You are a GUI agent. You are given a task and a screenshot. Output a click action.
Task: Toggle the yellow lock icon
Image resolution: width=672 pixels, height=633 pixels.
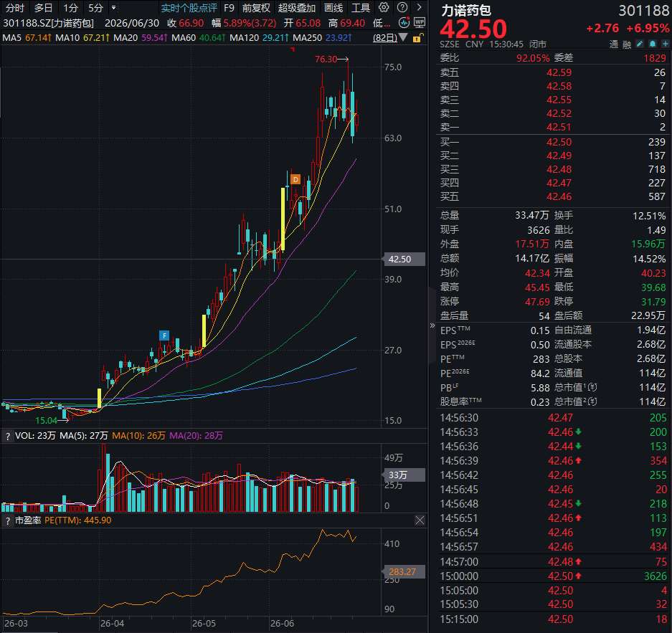(x=418, y=38)
